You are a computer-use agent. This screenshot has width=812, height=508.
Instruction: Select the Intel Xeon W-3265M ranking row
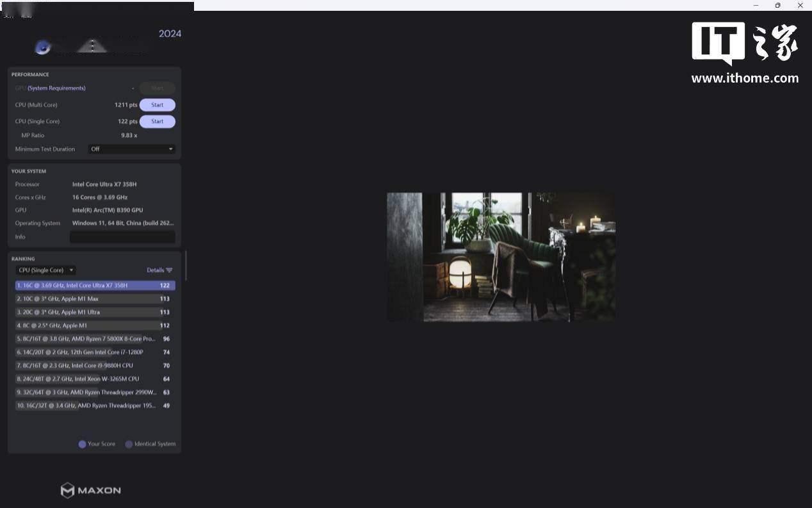[x=95, y=379]
